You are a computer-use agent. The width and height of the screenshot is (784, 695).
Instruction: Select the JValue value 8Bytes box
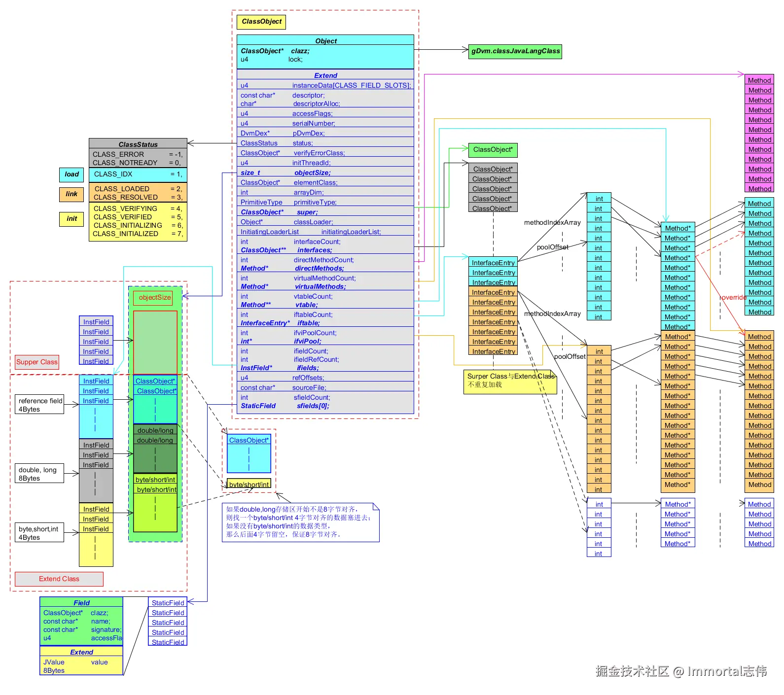81,666
